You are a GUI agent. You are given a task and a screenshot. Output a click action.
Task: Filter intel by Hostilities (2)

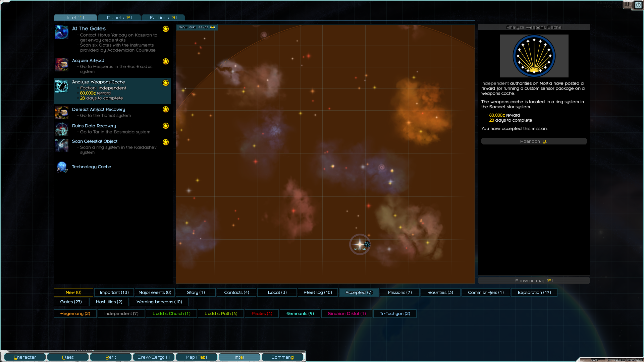[x=109, y=302]
